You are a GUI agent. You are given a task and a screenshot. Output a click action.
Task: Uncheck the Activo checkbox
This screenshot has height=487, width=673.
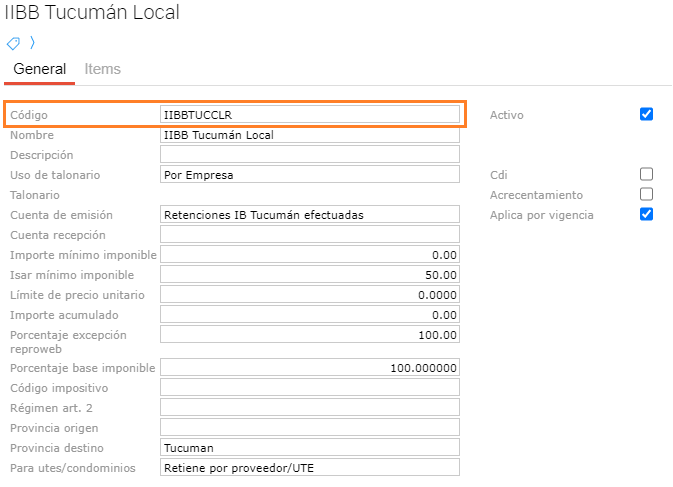click(646, 114)
